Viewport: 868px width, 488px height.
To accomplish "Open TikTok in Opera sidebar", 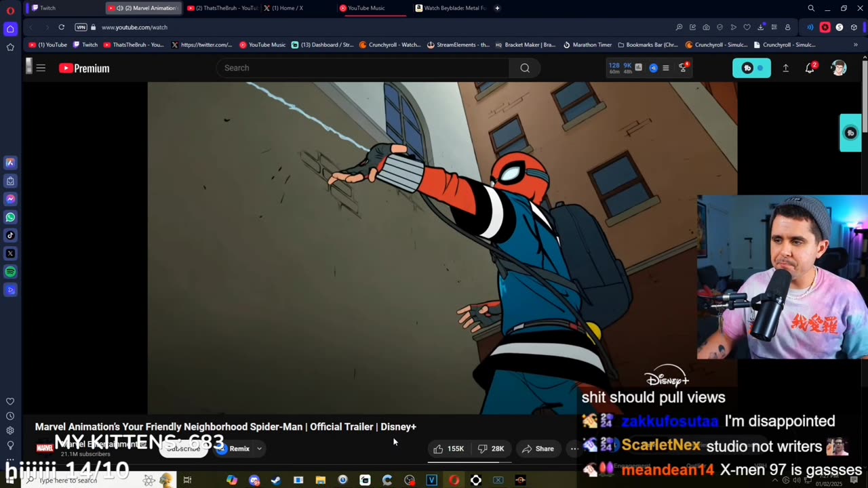I will point(10,235).
